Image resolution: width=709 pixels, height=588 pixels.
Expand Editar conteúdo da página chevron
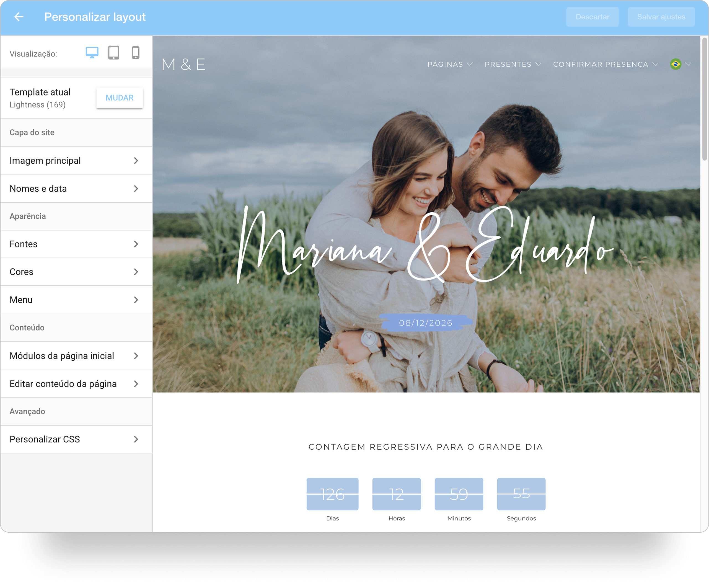pyautogui.click(x=136, y=384)
